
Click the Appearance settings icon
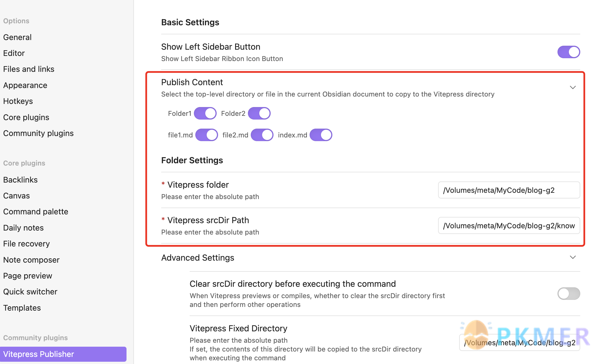tap(25, 85)
